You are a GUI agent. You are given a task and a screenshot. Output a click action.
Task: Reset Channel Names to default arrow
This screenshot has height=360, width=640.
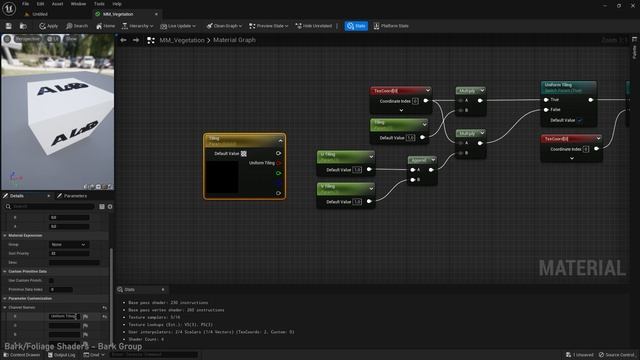[105, 308]
